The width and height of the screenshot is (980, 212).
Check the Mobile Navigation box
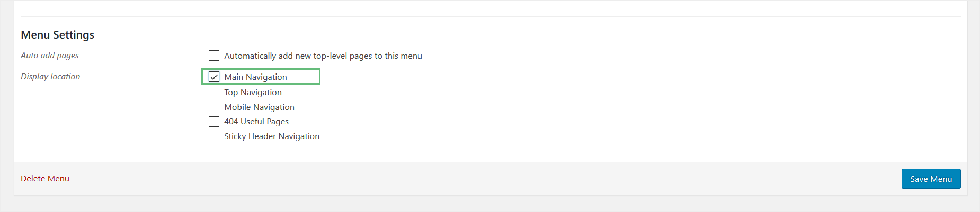pos(214,107)
